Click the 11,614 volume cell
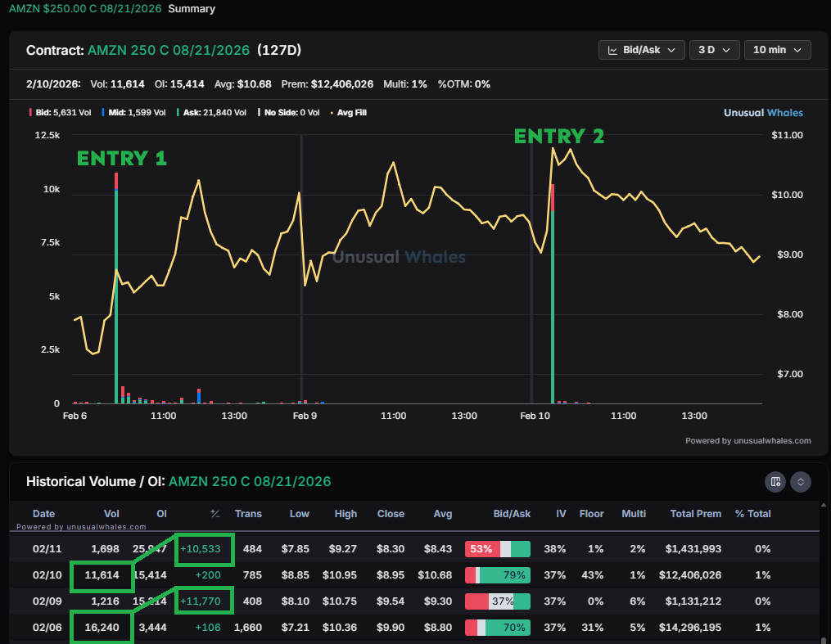Screen dimensions: 831x644 point(102,575)
